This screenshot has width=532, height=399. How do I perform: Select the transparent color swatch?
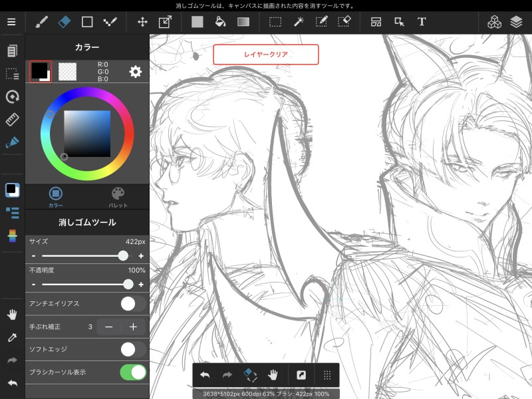(x=68, y=72)
